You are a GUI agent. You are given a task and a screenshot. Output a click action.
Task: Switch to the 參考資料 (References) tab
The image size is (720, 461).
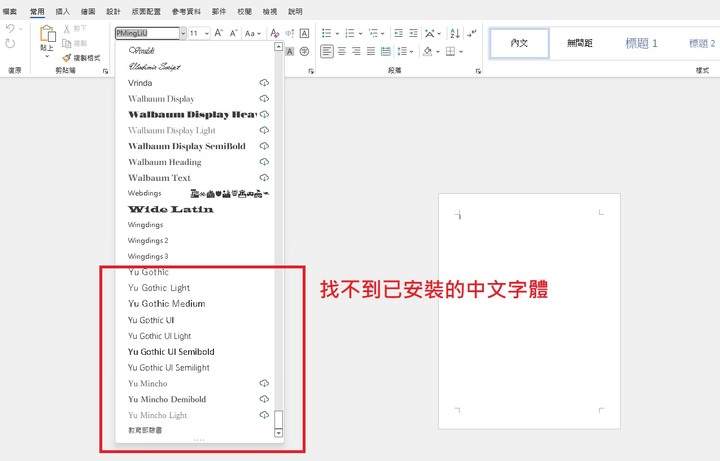(x=186, y=11)
